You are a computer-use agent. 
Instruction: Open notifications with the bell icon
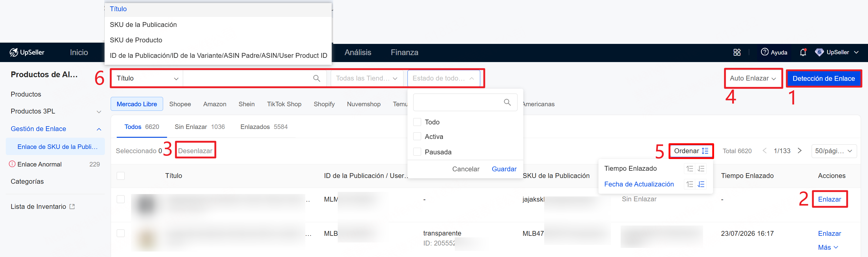803,52
